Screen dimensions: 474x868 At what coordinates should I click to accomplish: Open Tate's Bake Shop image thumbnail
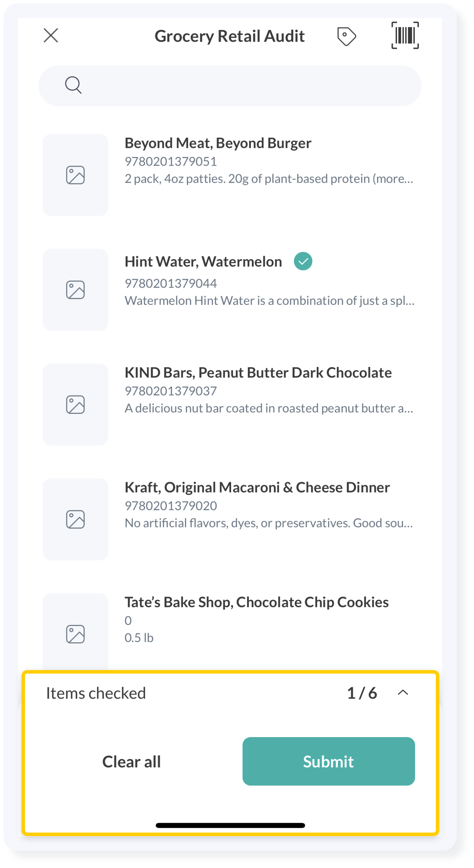coord(75,634)
